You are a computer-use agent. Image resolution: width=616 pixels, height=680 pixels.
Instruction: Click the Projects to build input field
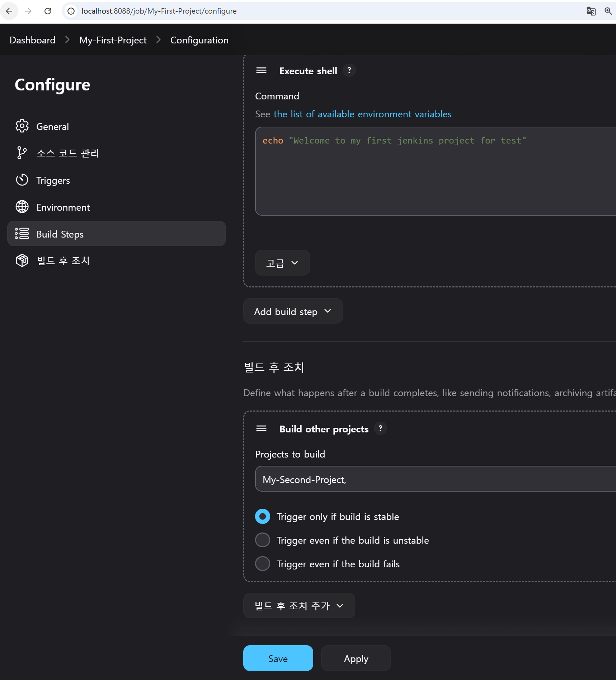431,479
